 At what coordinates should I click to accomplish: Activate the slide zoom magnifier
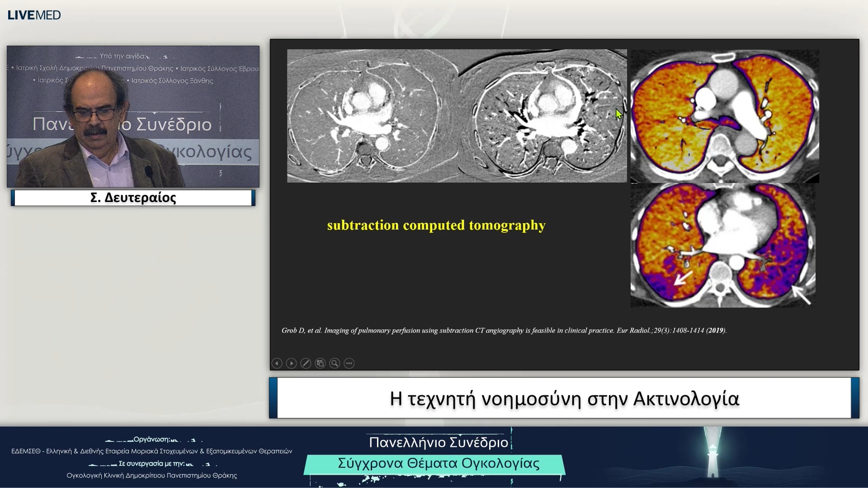pos(335,363)
